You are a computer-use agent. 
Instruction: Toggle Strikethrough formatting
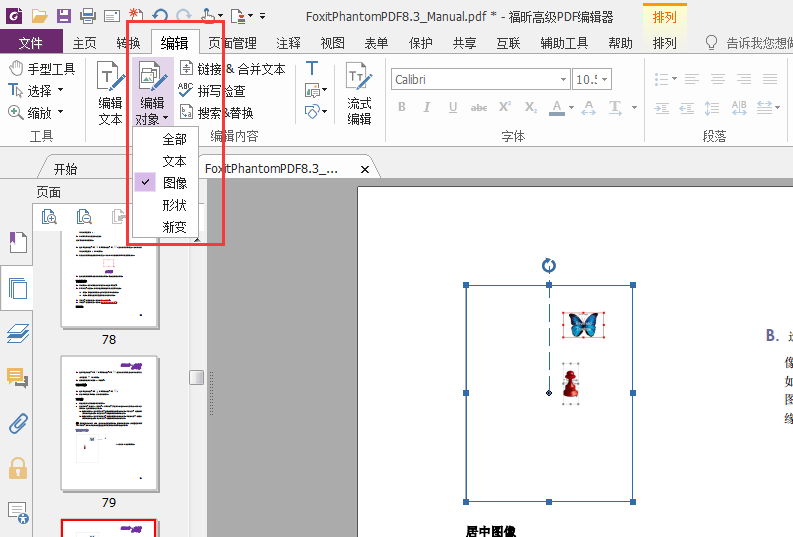coord(478,107)
